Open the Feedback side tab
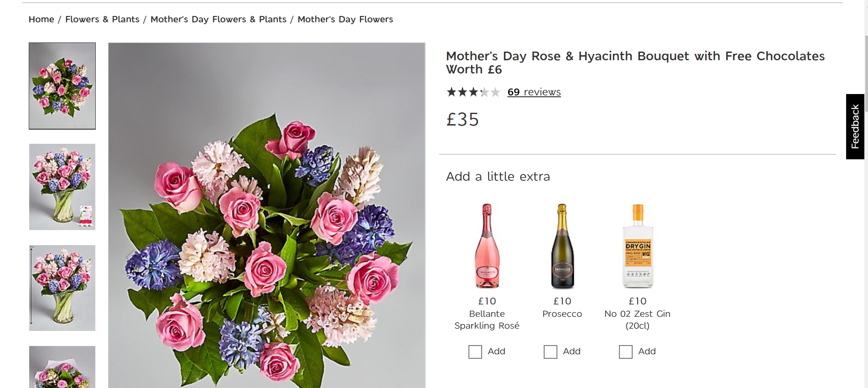This screenshot has height=388, width=868. [855, 126]
